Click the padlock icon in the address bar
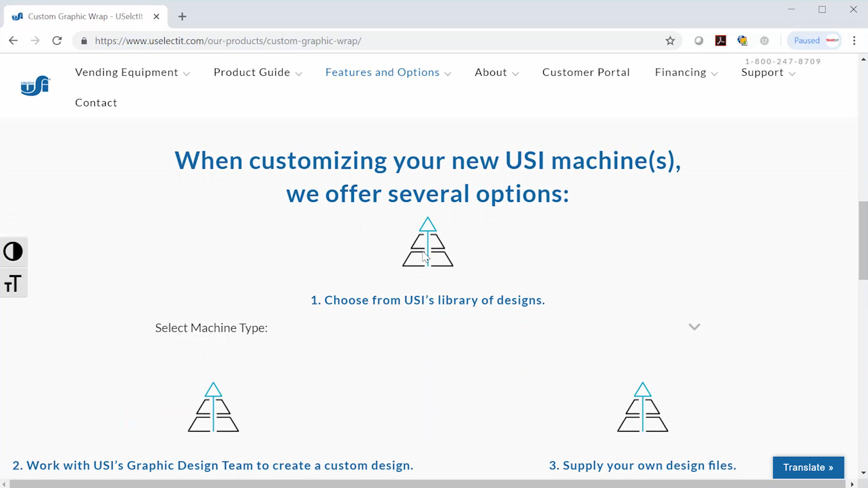Image resolution: width=868 pixels, height=488 pixels. [x=84, y=41]
